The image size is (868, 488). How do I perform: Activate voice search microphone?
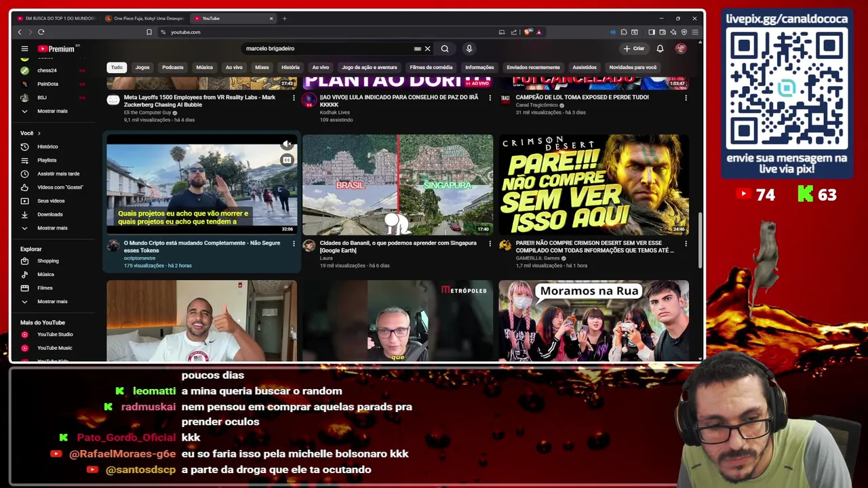pos(469,49)
